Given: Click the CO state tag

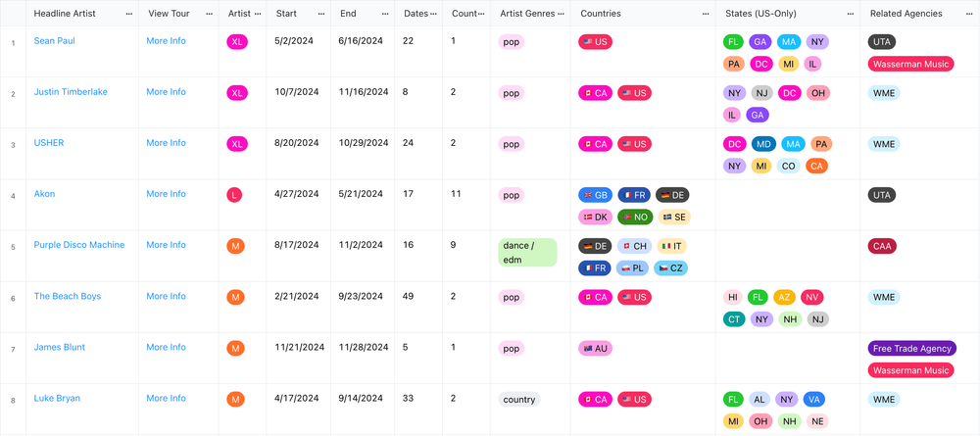Looking at the screenshot, I should pos(788,166).
